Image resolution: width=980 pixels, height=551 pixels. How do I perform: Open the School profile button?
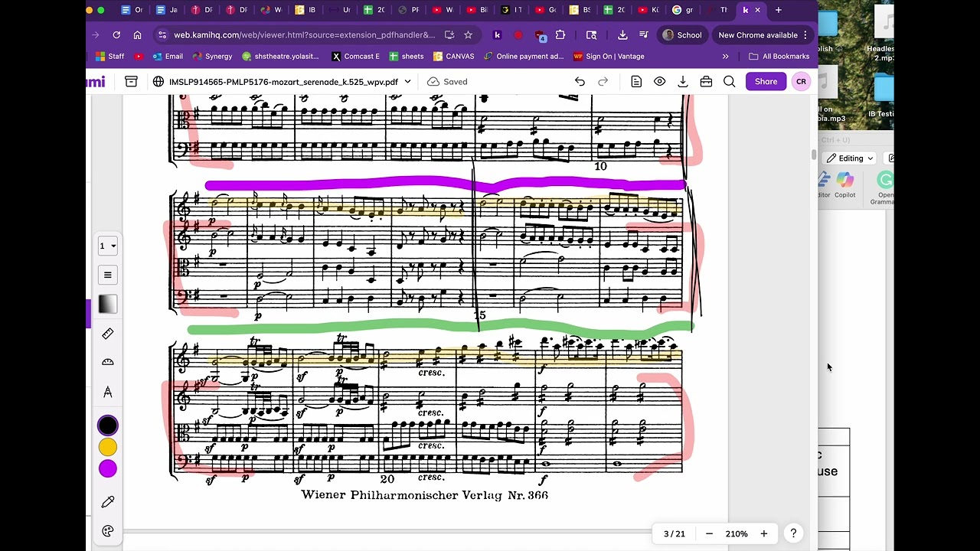[682, 34]
